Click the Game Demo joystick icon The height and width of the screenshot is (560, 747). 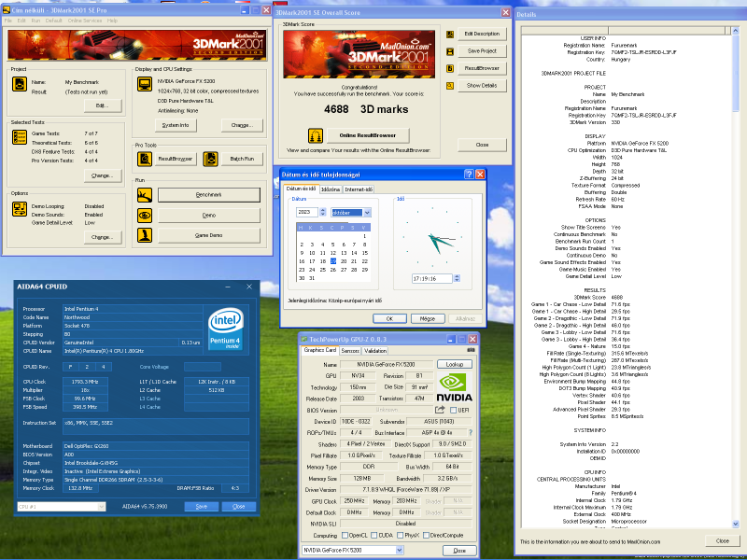coord(145,235)
